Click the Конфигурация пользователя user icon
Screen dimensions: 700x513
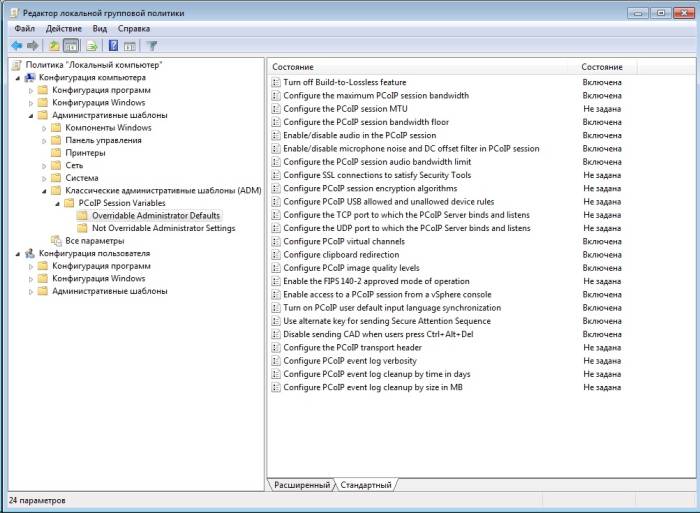click(x=30, y=254)
